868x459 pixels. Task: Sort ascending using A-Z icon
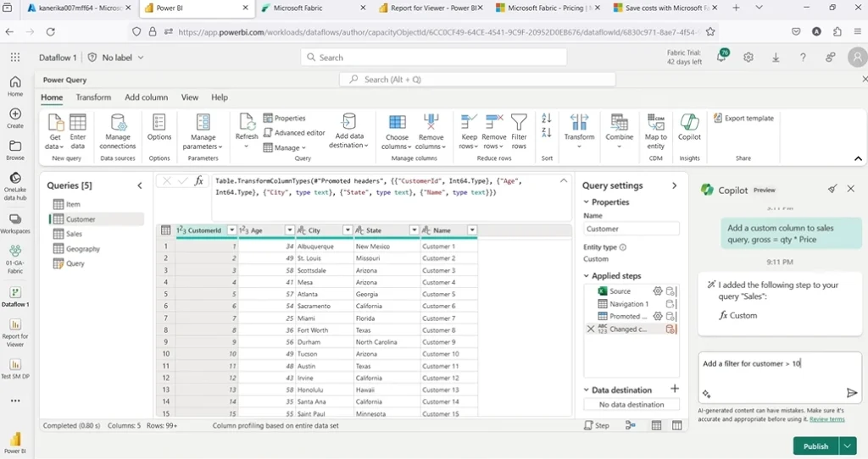pyautogui.click(x=547, y=118)
